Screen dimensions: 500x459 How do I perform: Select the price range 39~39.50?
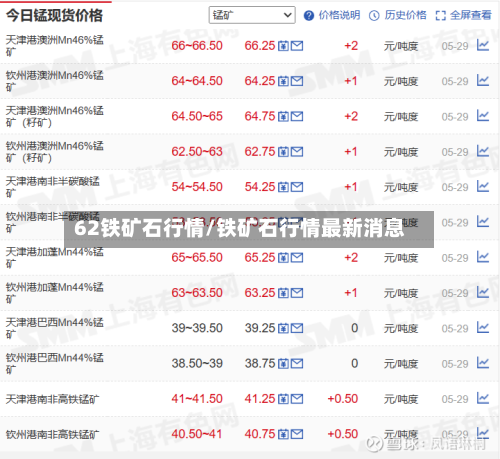tap(197, 328)
